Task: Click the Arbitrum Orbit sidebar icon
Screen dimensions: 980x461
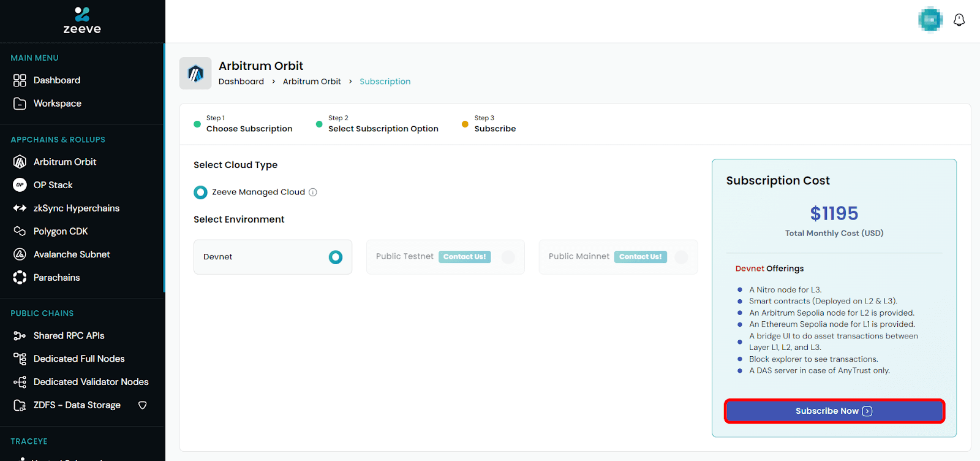Action: (x=20, y=162)
